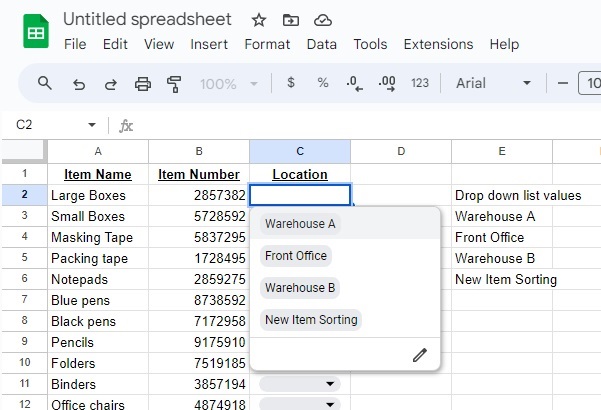
Task: Select column D header
Action: pos(401,151)
